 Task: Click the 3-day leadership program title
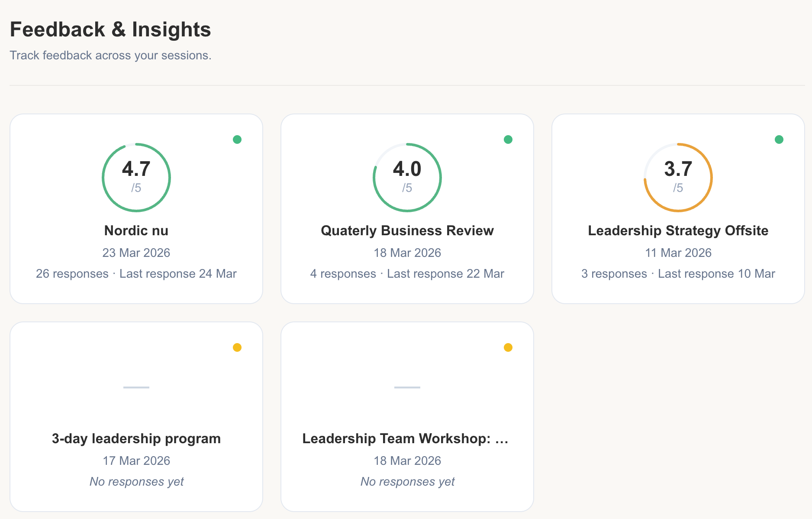(x=136, y=438)
